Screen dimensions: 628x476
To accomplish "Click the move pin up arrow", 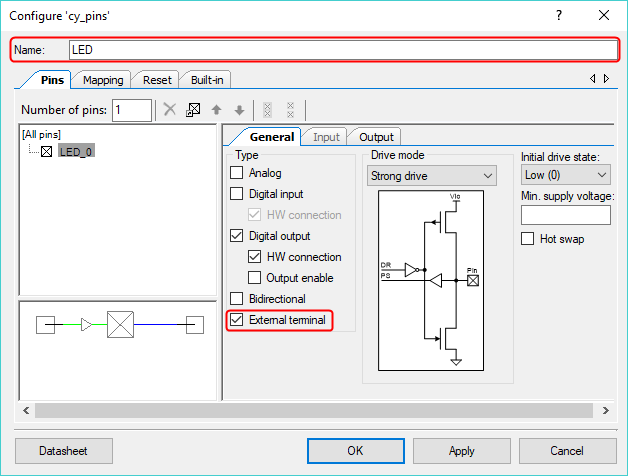I will 216,110.
